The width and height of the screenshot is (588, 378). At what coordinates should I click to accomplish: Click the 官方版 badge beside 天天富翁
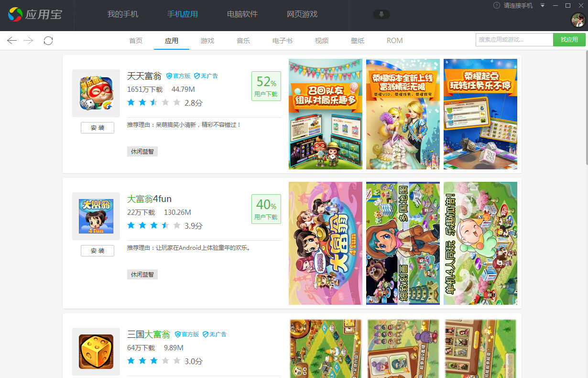(178, 76)
